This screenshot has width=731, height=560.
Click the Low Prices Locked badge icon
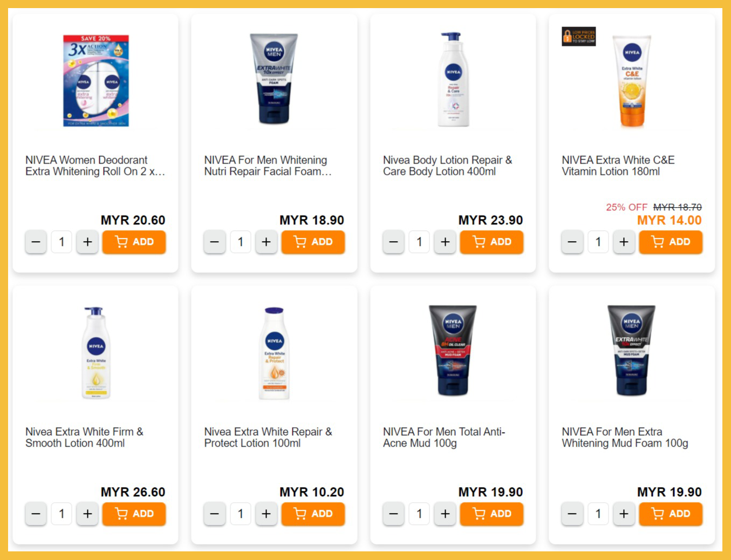click(x=579, y=36)
